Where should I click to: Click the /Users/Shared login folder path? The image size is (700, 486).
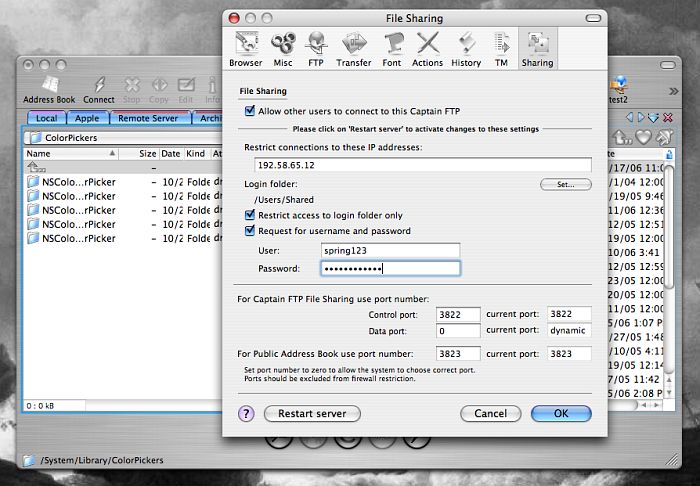tap(284, 199)
